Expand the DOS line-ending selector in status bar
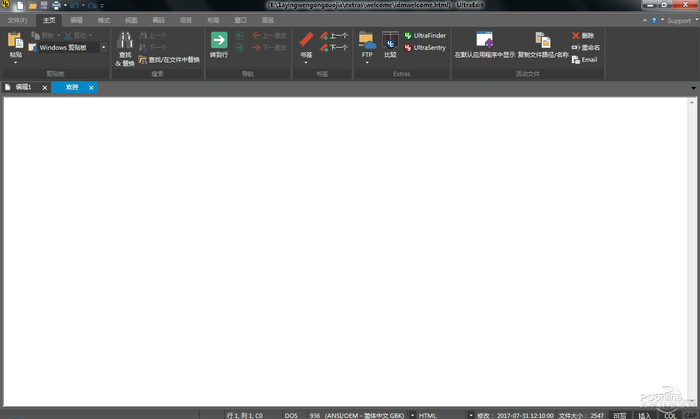Viewport: 700px width, 419px height. pos(291,414)
